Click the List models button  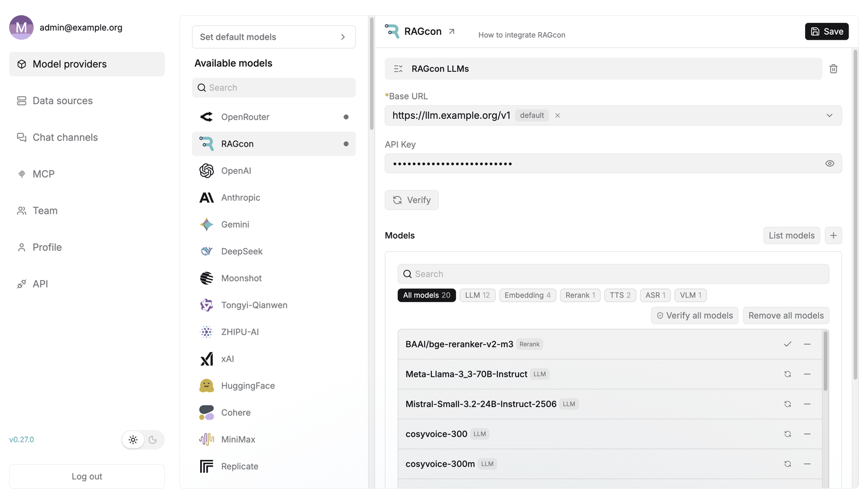pyautogui.click(x=792, y=236)
